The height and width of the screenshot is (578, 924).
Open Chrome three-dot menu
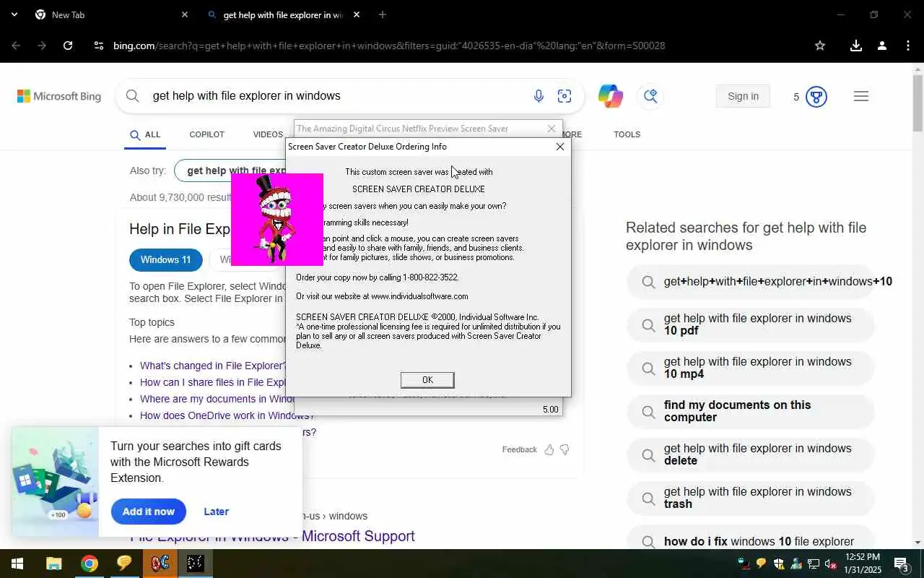[907, 46]
